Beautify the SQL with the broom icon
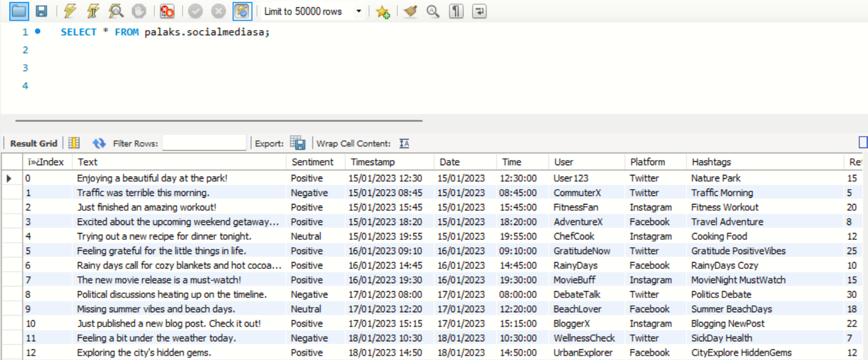Screen dimensions: 868x360 tap(410, 11)
